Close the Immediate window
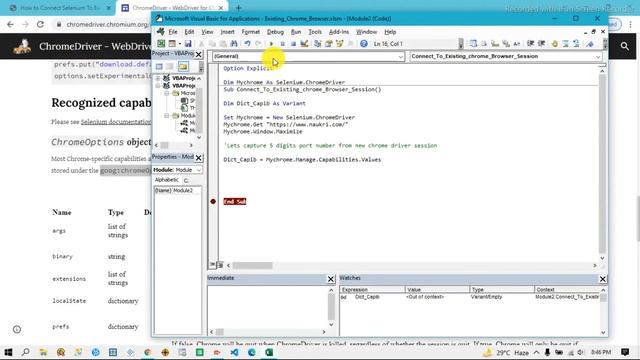 [331, 279]
